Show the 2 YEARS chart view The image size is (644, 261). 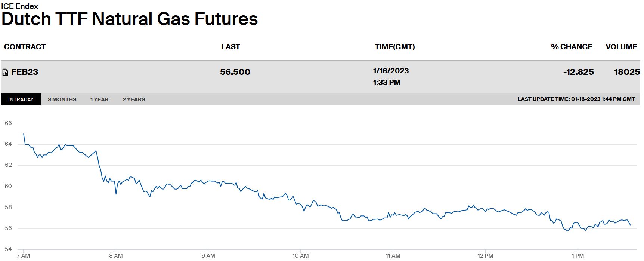click(134, 99)
